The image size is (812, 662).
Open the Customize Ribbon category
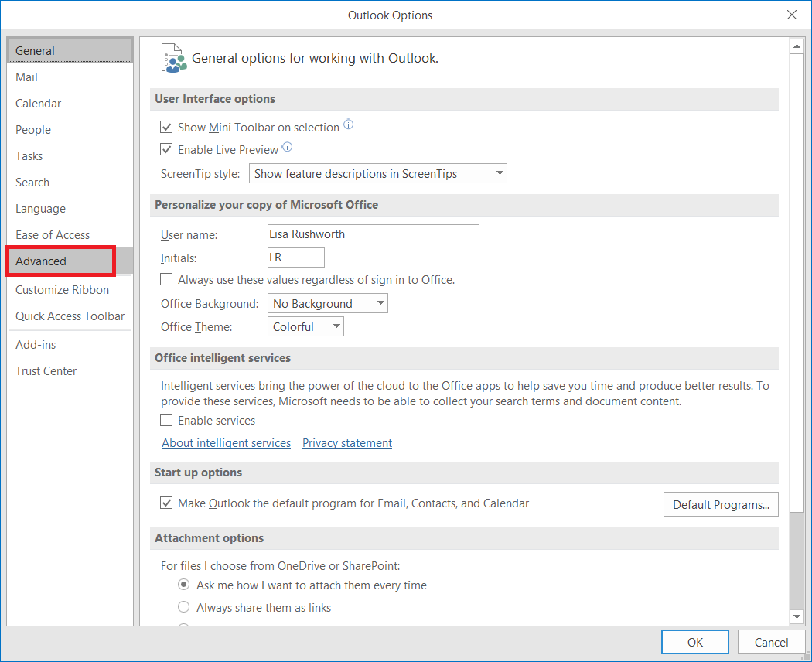click(x=70, y=290)
